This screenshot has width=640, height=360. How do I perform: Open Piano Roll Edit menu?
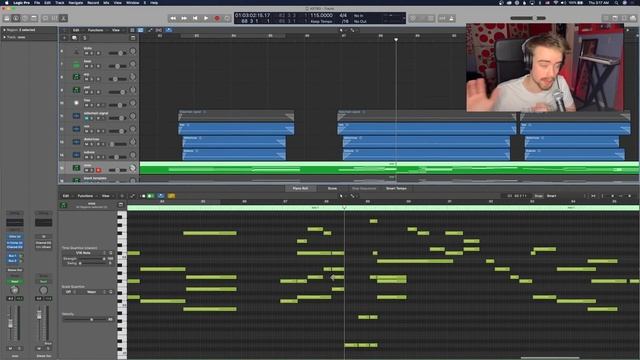pos(66,196)
